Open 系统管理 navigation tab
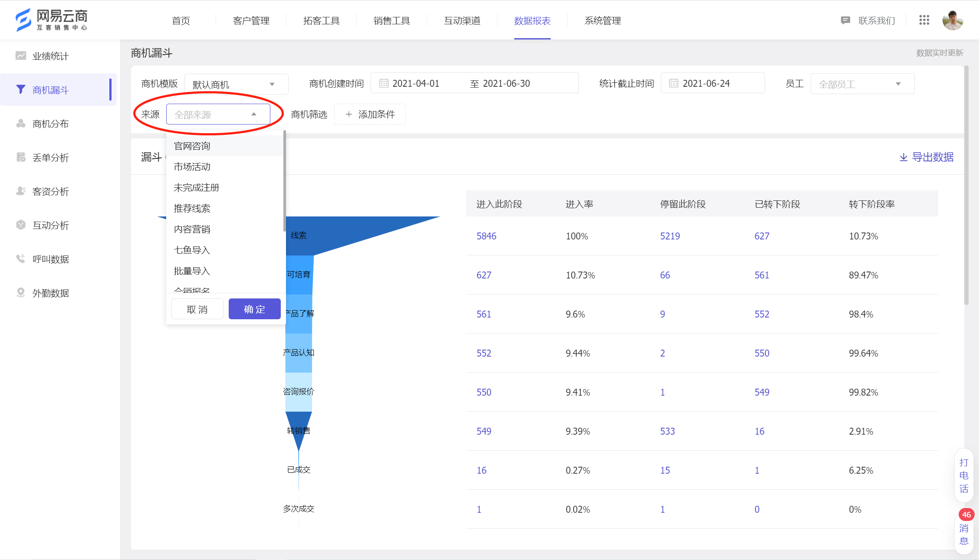This screenshot has height=560, width=979. point(603,20)
